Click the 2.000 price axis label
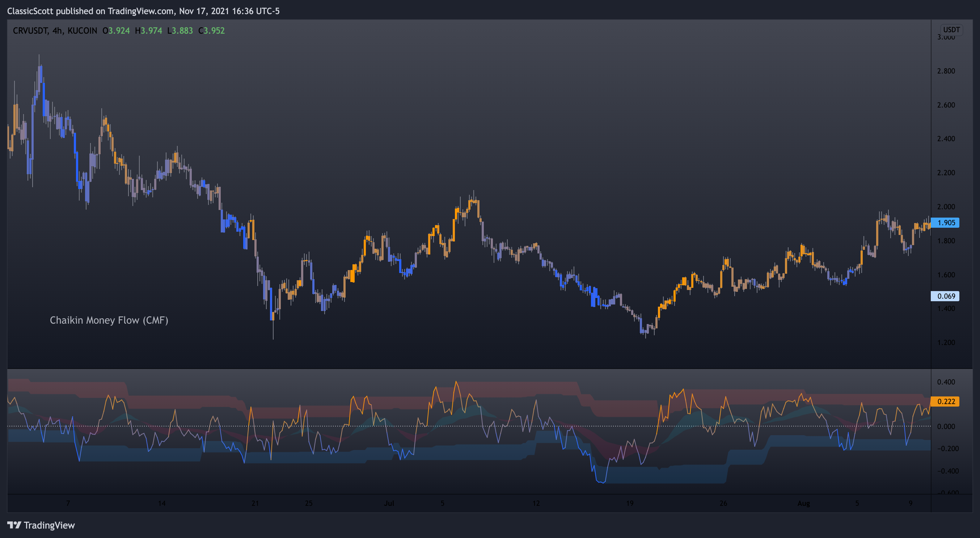 coord(946,207)
